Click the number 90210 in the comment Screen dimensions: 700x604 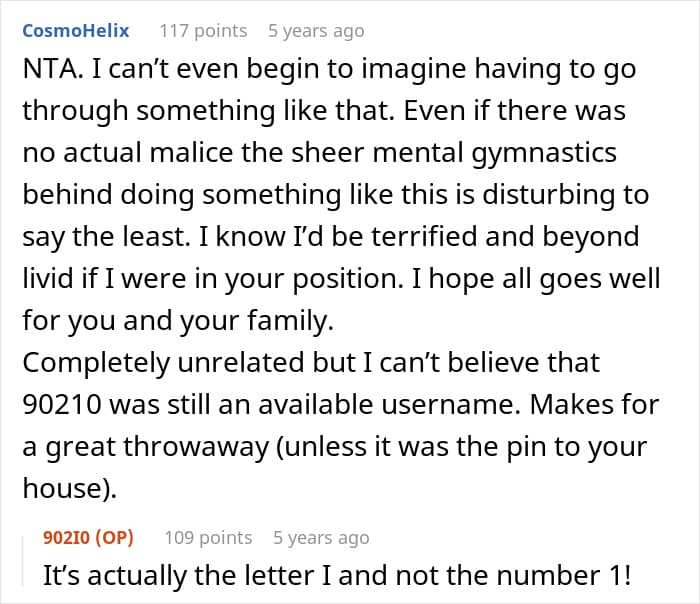pos(62,405)
